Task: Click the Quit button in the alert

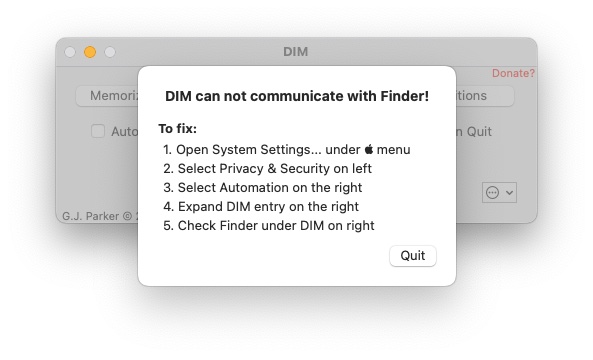Action: click(x=413, y=256)
